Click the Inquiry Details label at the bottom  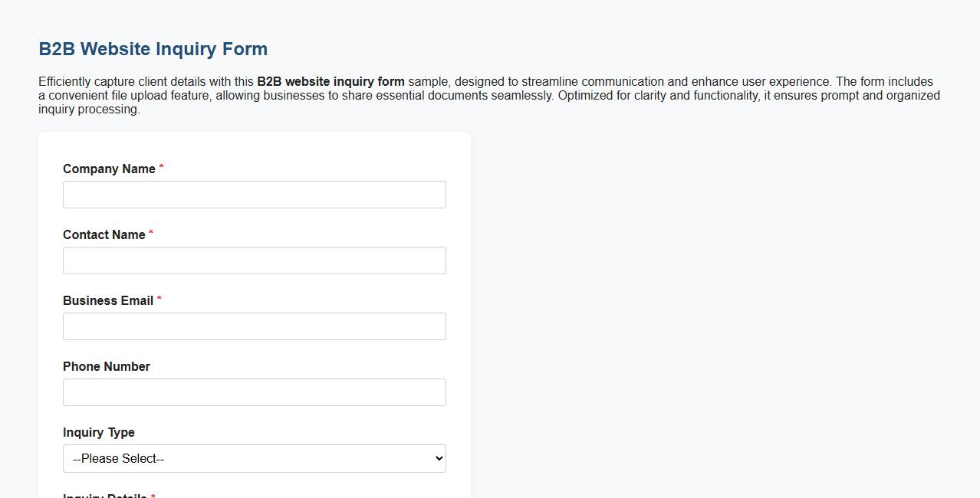click(105, 495)
